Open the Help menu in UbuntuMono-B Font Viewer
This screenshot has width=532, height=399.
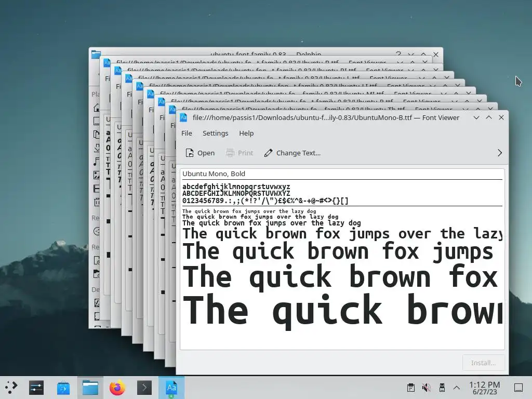(246, 134)
